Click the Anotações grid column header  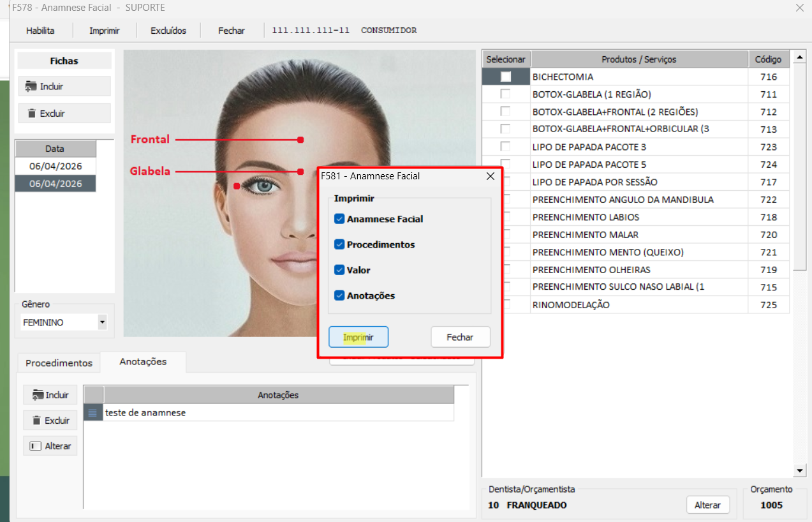(278, 395)
